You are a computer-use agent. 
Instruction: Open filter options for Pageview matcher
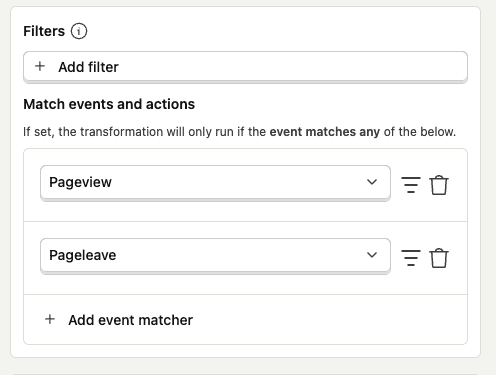pos(411,185)
